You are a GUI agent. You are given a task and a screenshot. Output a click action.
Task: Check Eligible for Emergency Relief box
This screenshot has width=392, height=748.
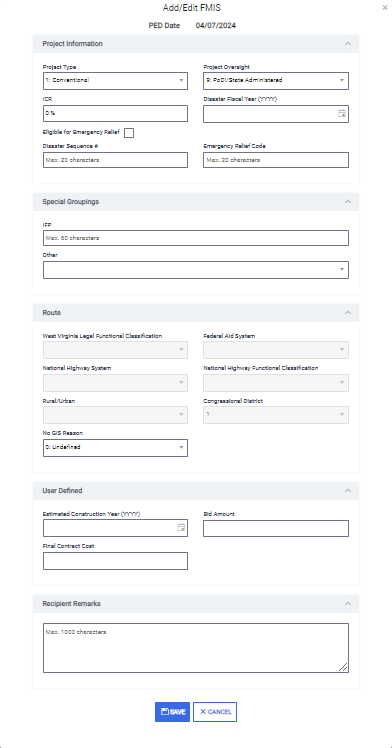[129, 133]
